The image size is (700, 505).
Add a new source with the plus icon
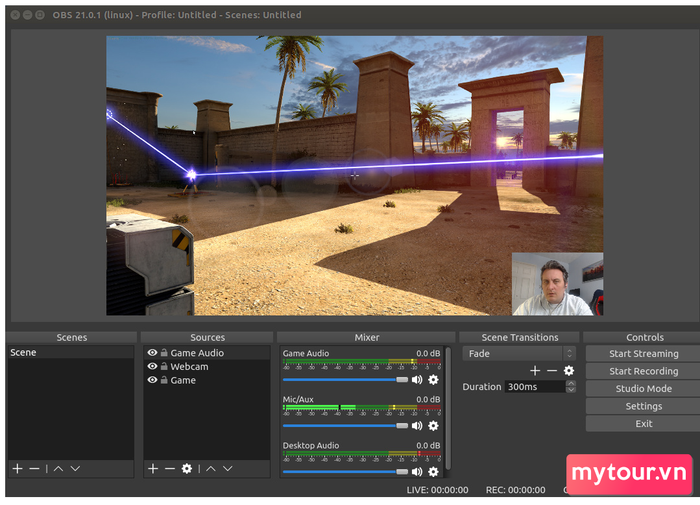[153, 468]
